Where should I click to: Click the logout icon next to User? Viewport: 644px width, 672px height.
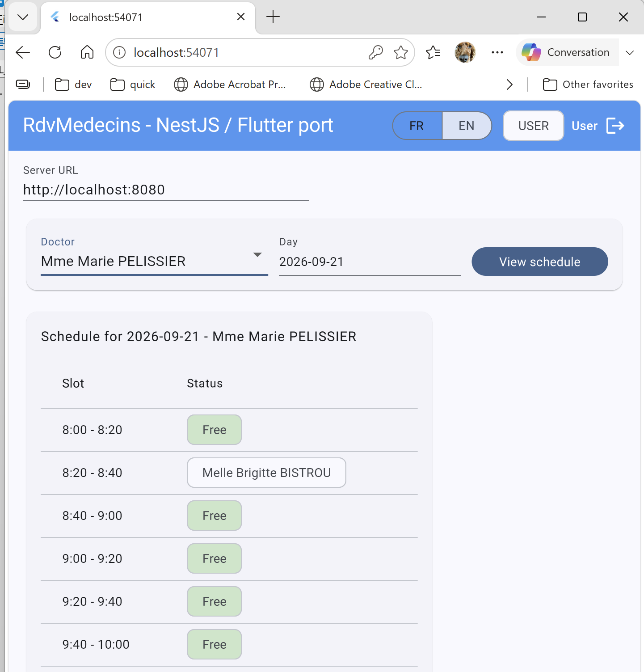[615, 126]
